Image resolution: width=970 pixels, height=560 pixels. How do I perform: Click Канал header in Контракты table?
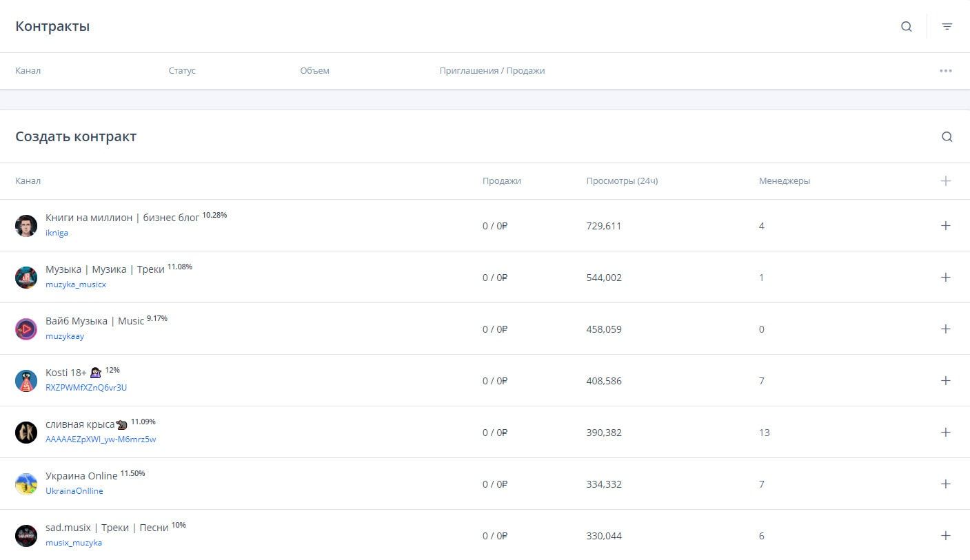coord(28,71)
